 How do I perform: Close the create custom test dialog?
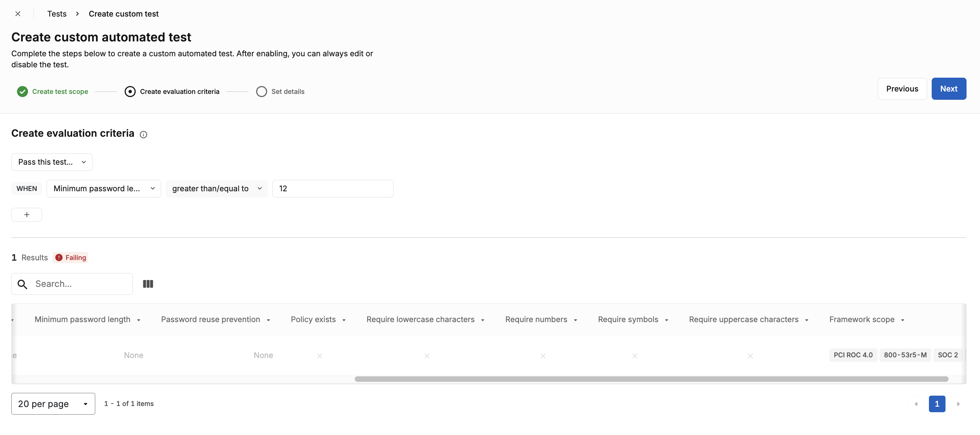(x=18, y=14)
